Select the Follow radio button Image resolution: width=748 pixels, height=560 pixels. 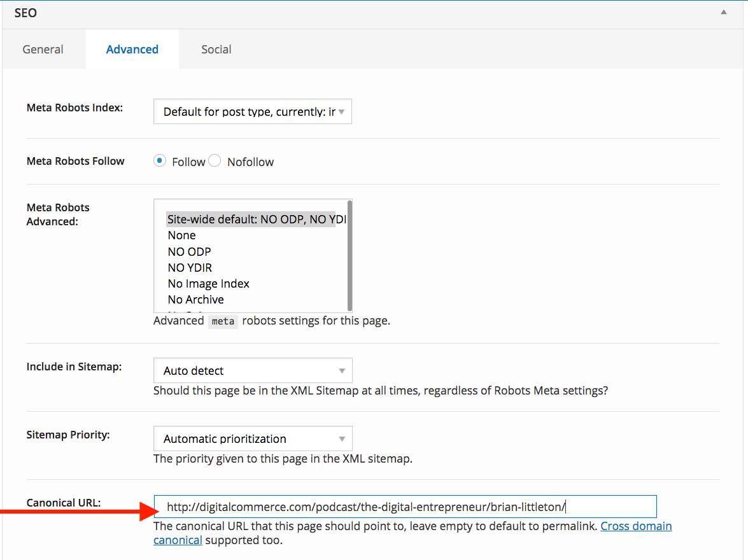coord(160,161)
